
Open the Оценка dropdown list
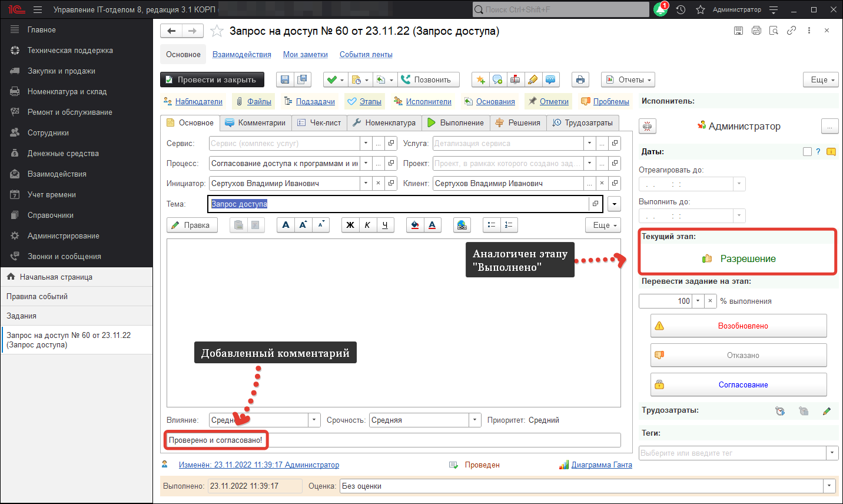pos(829,486)
